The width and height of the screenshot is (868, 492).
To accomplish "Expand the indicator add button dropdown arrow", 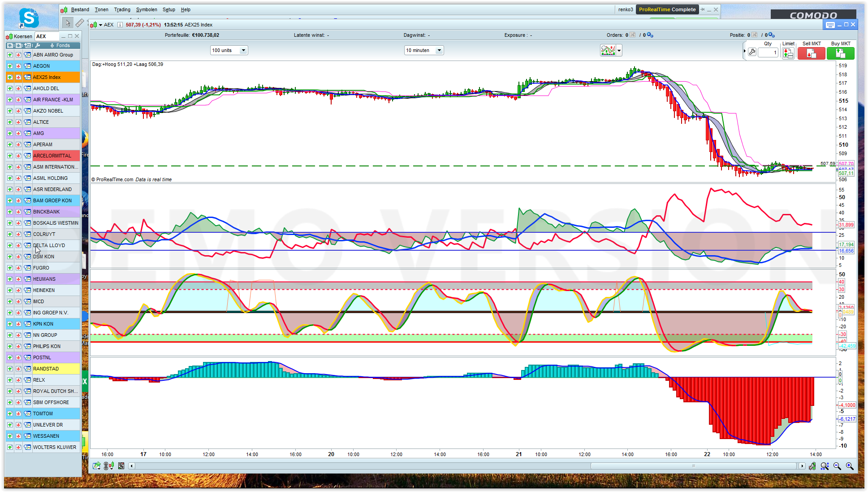I will (x=619, y=50).
